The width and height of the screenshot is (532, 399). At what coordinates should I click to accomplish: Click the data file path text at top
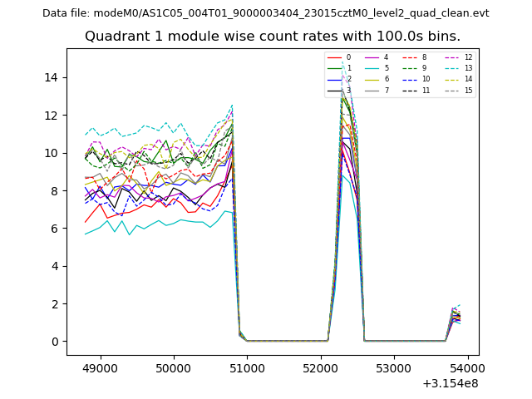[266, 13]
